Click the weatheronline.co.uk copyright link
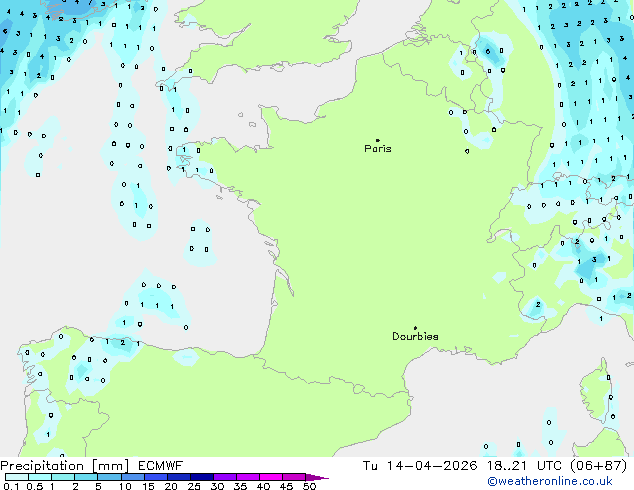 click(x=550, y=481)
